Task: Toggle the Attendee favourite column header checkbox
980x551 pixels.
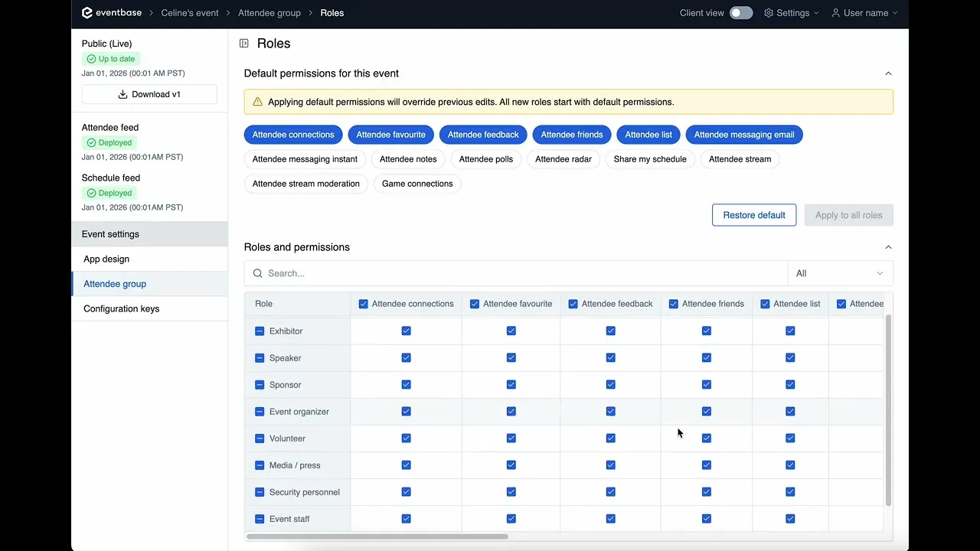Action: (475, 304)
